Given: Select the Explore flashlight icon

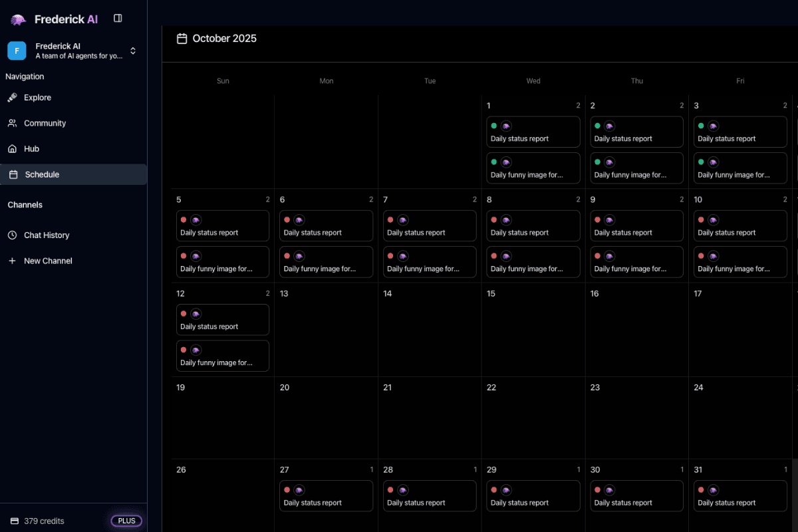Looking at the screenshot, I should 13,97.
